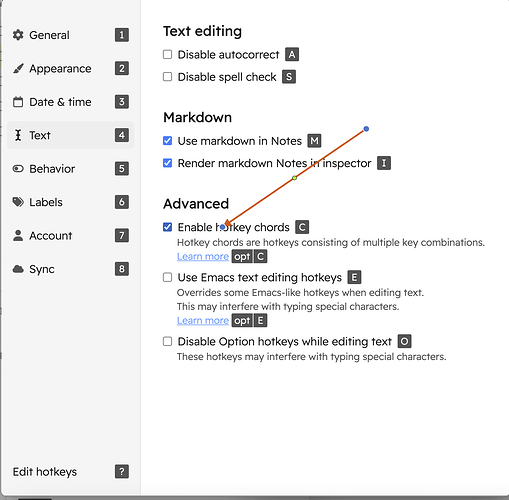Click the Date & time calendar icon
Viewport: 509px width, 500px height.
click(x=18, y=102)
